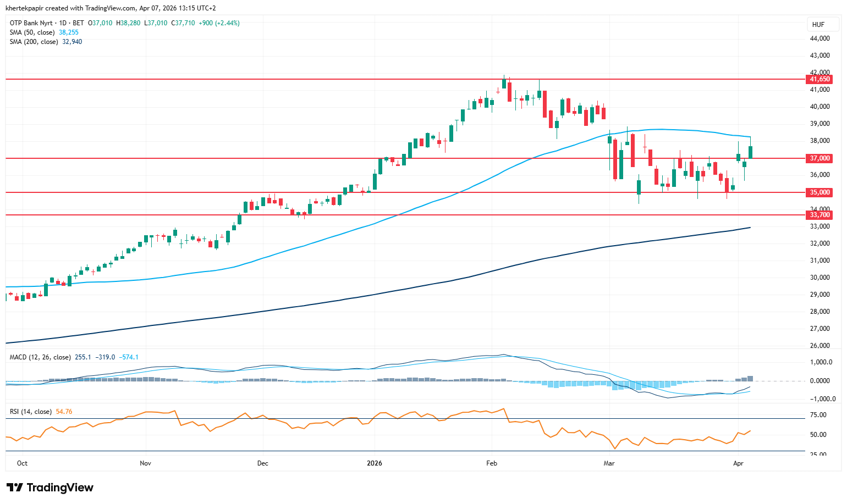847x504 pixels.
Task: Select the OTP Bank Nyrt symbol title
Action: coord(31,23)
